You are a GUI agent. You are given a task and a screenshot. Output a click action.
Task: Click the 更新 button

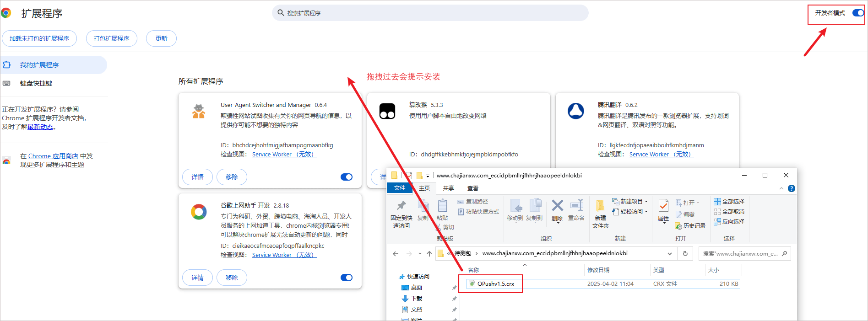[161, 38]
